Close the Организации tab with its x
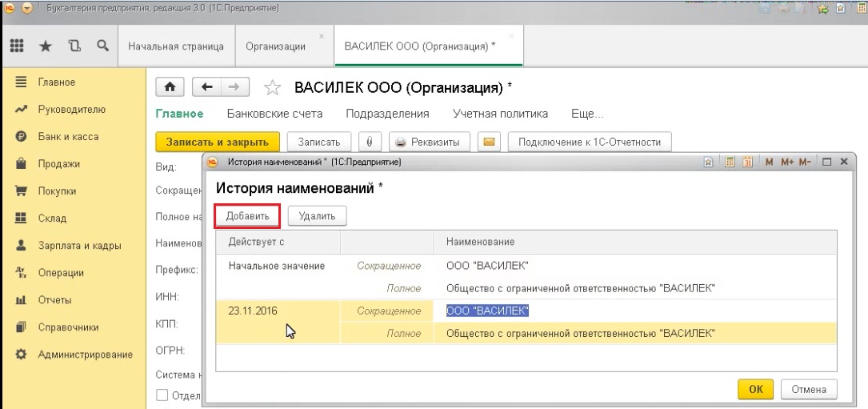The width and height of the screenshot is (868, 409). (322, 36)
